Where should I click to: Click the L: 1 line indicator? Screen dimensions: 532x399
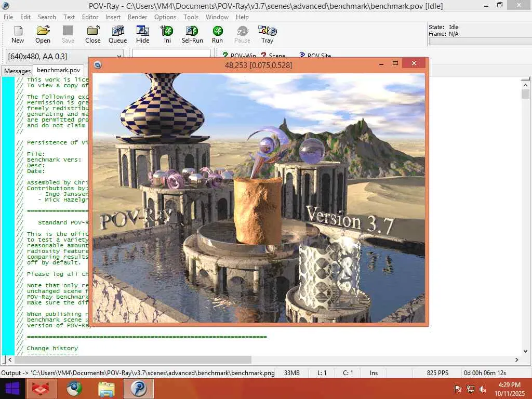tap(322, 373)
